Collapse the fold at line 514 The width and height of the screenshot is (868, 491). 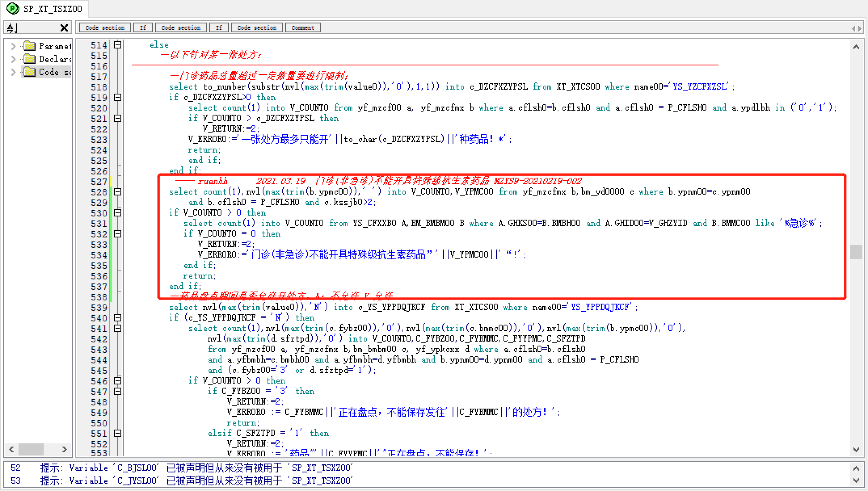click(118, 45)
